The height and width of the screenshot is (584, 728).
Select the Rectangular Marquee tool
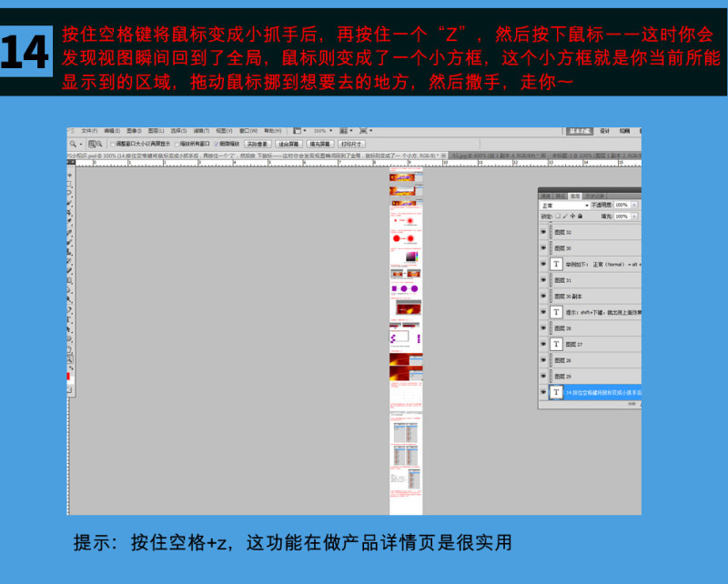70,185
